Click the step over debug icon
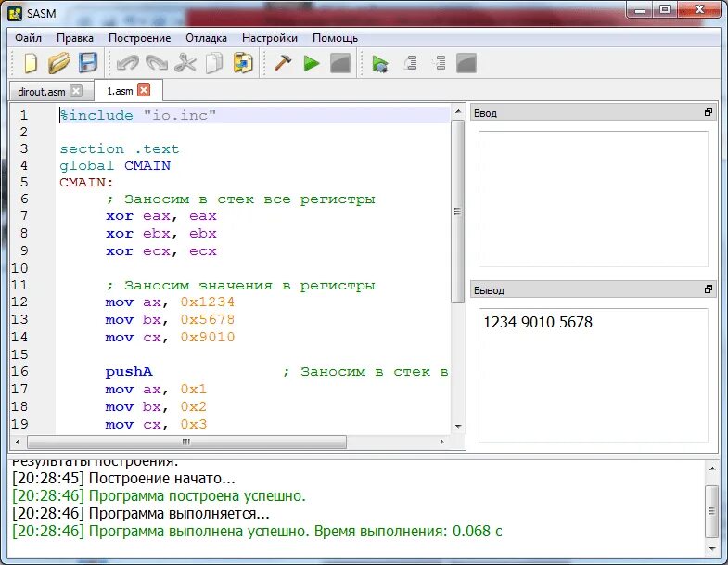The height and width of the screenshot is (565, 728). click(x=410, y=63)
